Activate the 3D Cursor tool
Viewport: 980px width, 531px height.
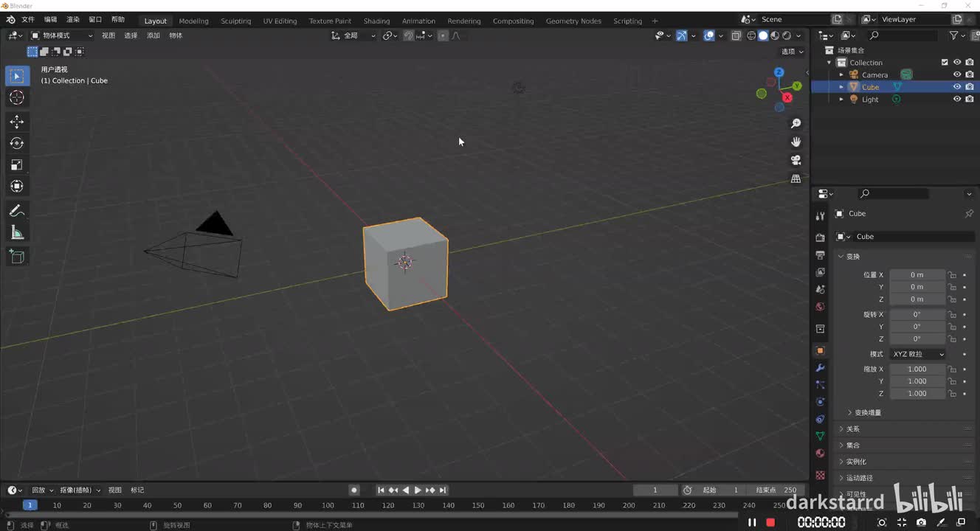pyautogui.click(x=17, y=97)
